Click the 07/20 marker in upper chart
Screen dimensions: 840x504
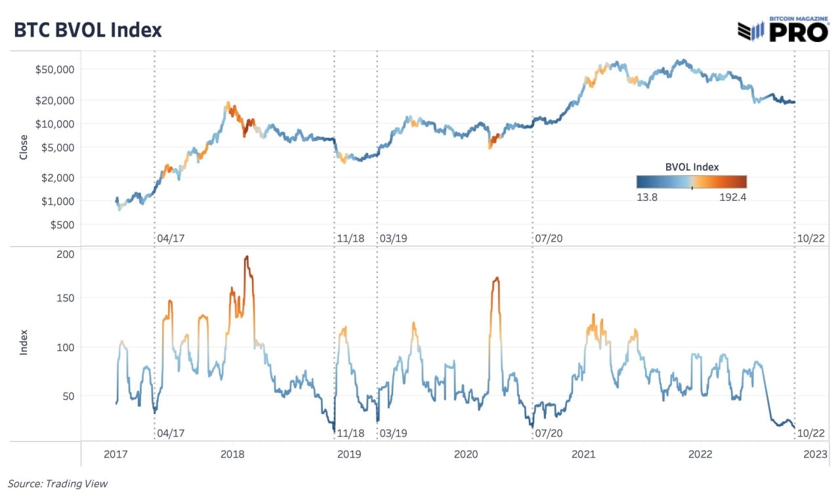(549, 238)
